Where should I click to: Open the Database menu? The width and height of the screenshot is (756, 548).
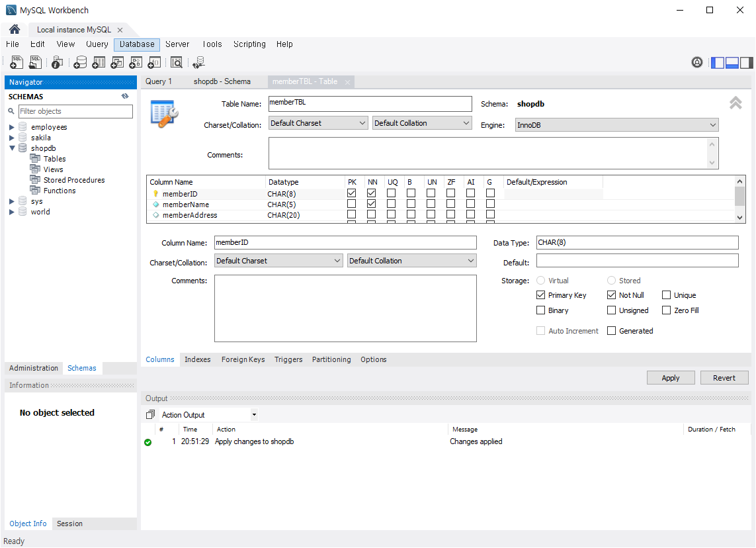point(137,44)
